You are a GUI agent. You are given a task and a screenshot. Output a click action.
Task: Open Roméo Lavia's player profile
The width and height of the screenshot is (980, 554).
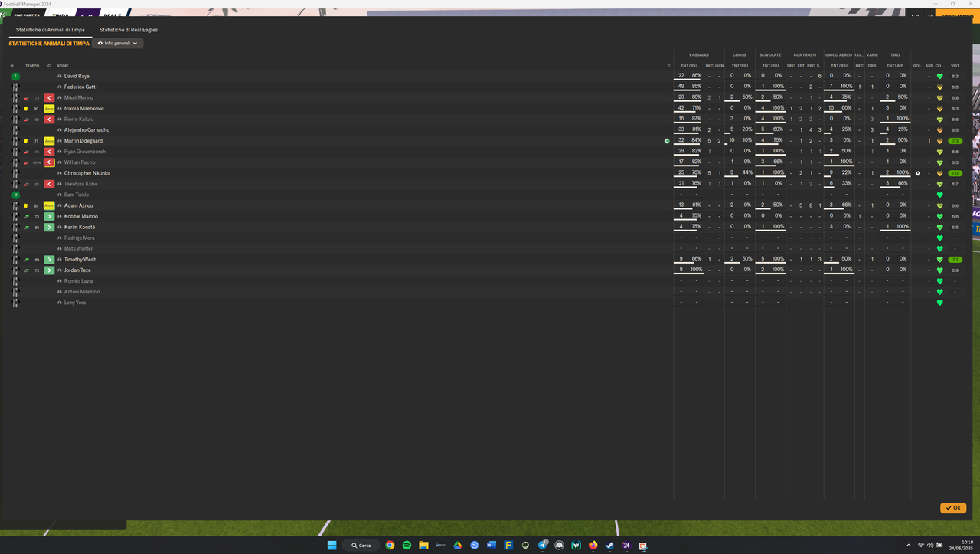(x=78, y=281)
